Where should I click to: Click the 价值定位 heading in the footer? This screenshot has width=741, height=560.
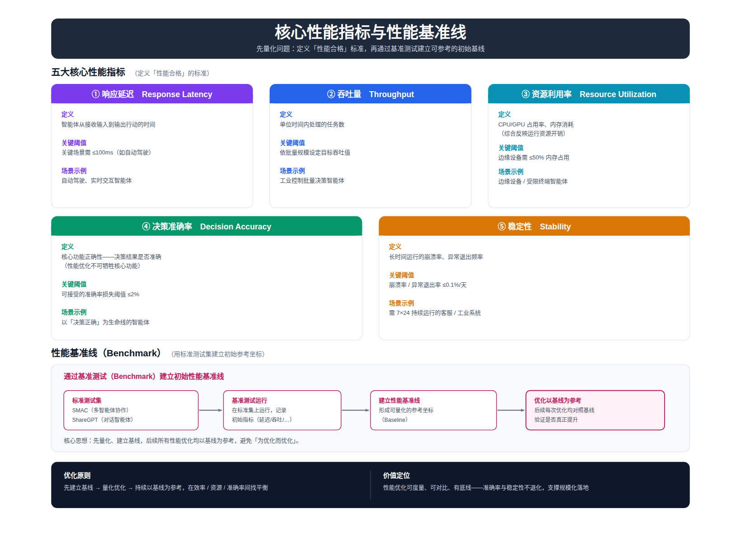(396, 476)
